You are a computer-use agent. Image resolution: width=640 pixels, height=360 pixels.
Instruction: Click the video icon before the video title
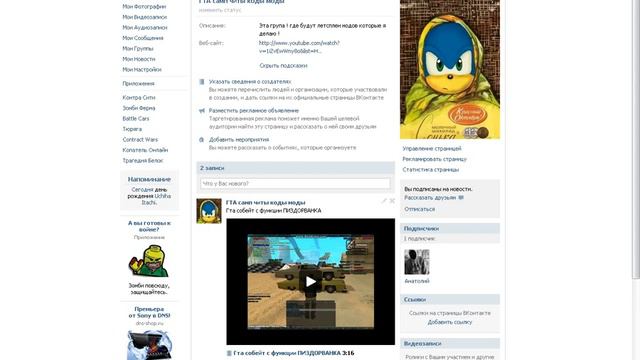click(229, 353)
